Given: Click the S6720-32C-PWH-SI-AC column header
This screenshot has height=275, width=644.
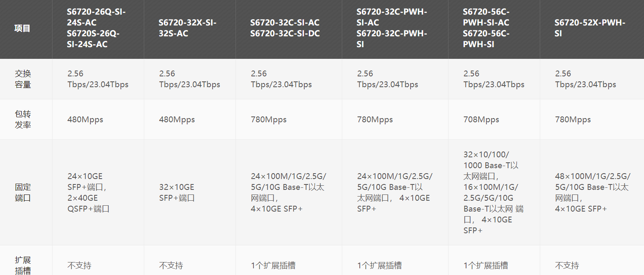Looking at the screenshot, I should [392, 28].
